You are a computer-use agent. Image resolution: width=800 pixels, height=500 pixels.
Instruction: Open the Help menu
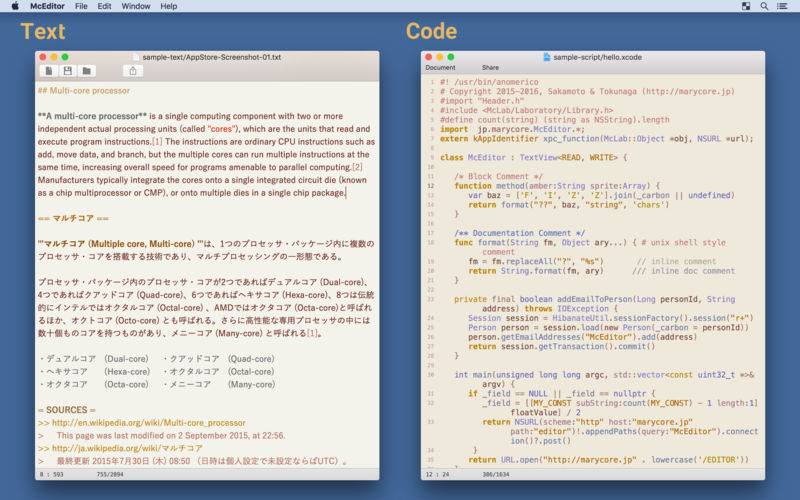168,6
